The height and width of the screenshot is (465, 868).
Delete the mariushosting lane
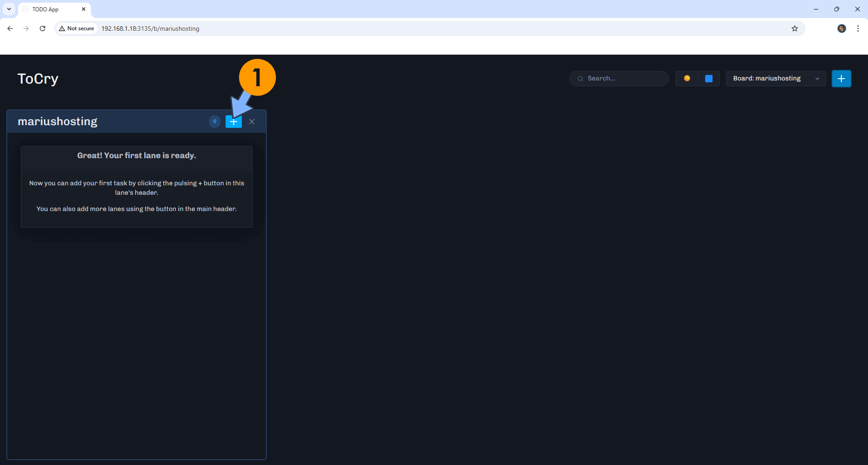(252, 122)
